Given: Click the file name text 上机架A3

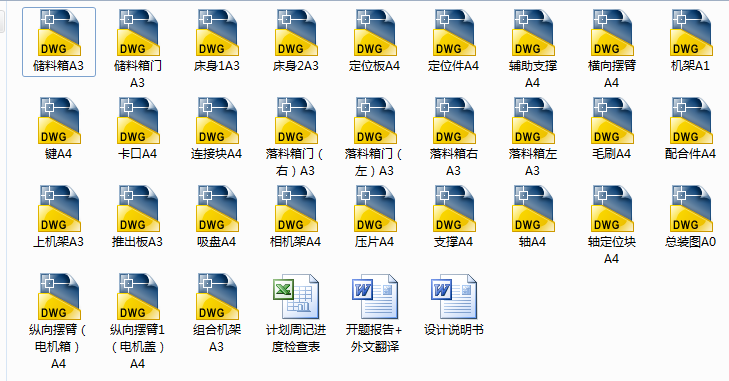Looking at the screenshot, I should 59,242.
